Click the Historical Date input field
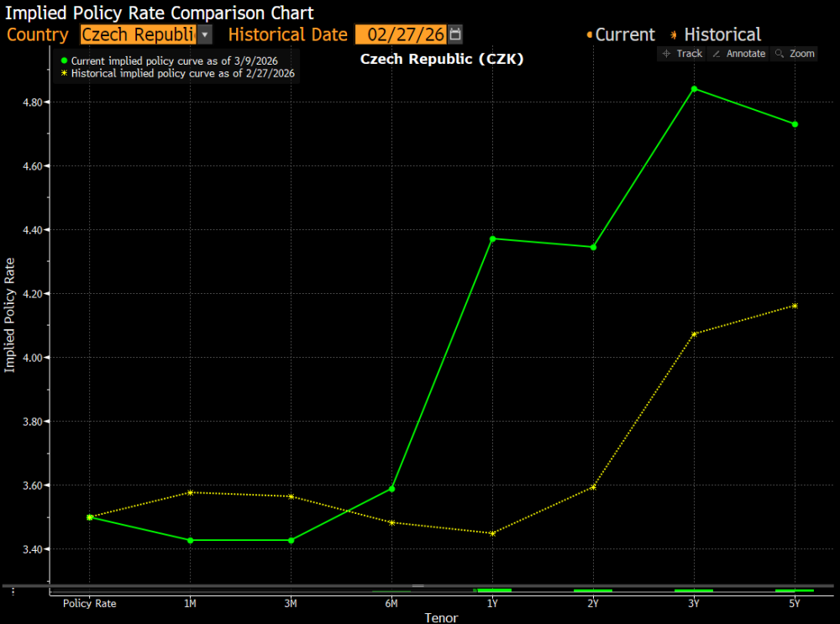 (x=401, y=34)
